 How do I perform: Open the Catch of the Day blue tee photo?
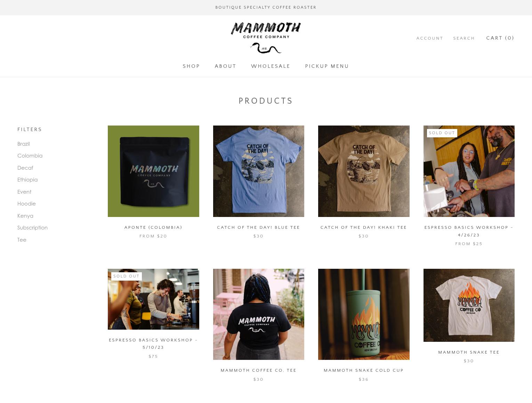[x=259, y=171]
